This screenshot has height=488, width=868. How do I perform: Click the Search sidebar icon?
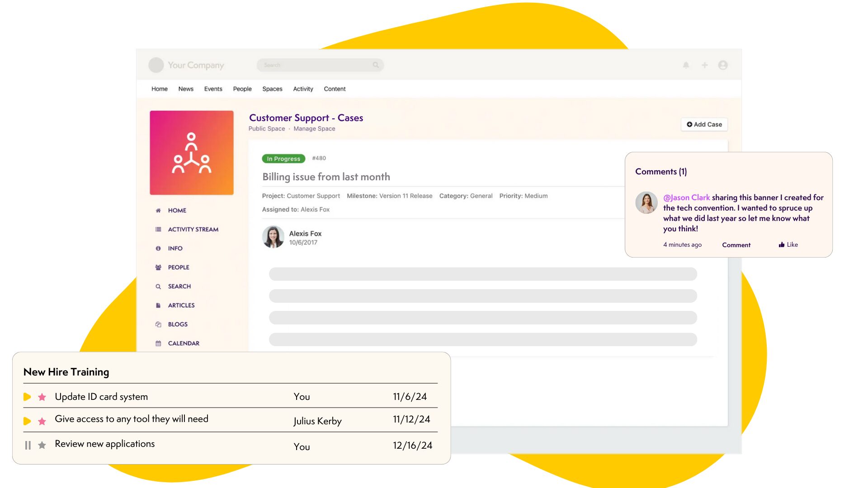click(x=158, y=286)
